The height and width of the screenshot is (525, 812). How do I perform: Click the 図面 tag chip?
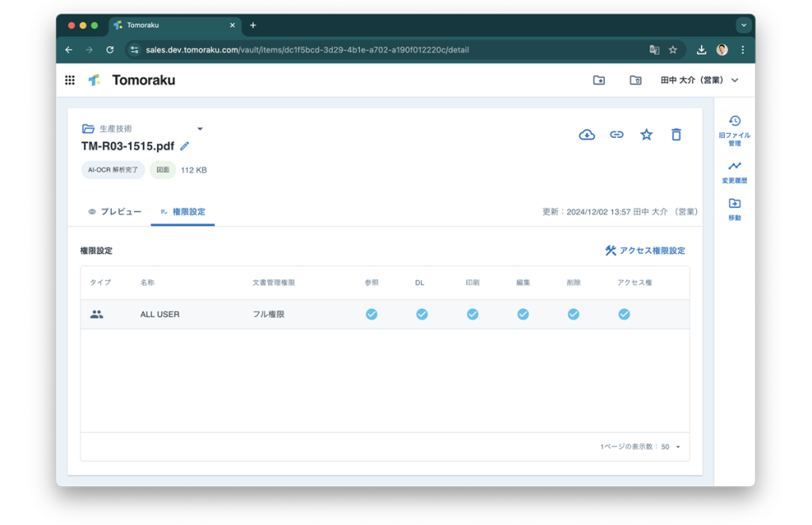click(163, 170)
